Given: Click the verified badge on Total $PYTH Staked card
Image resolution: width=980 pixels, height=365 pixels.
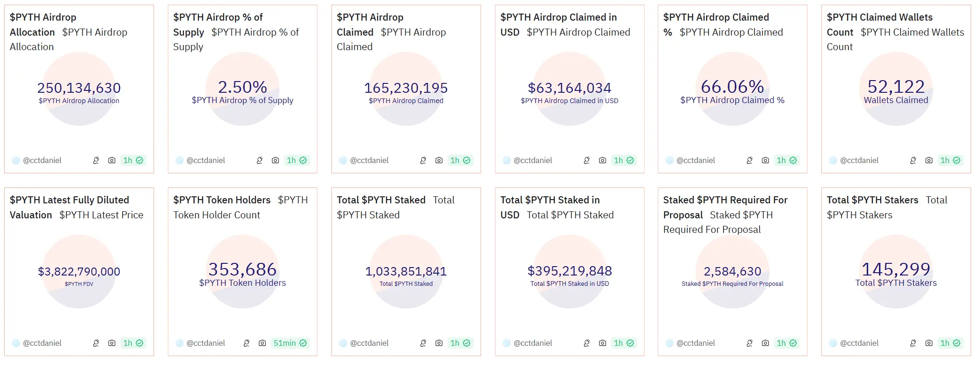Looking at the screenshot, I should pyautogui.click(x=466, y=343).
